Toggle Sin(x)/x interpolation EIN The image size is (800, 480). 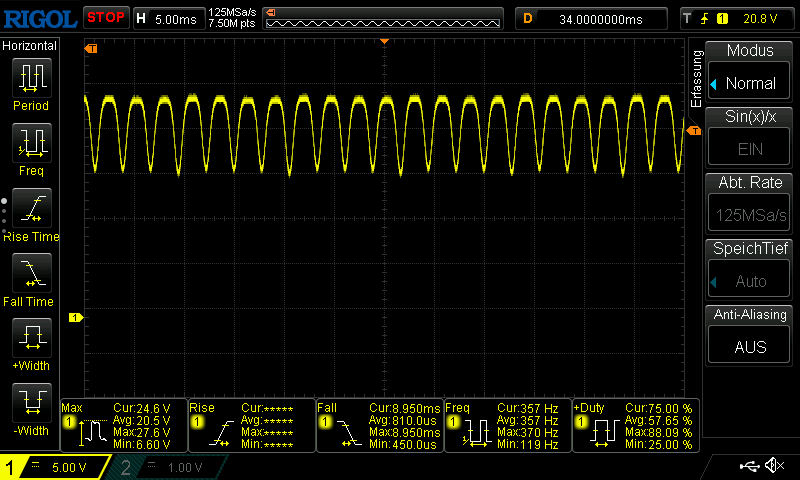click(750, 148)
